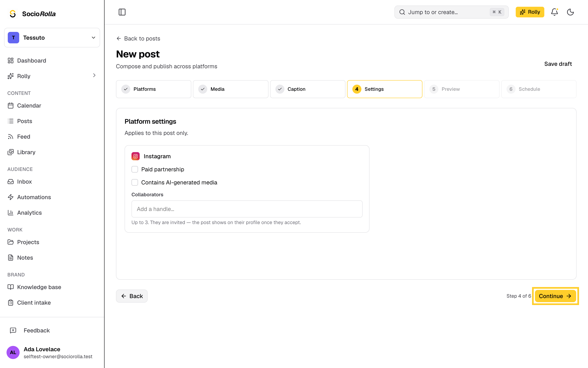Screen dimensions: 588x368
Task: Open the Ada Lovelace account menu
Action: coord(52,352)
